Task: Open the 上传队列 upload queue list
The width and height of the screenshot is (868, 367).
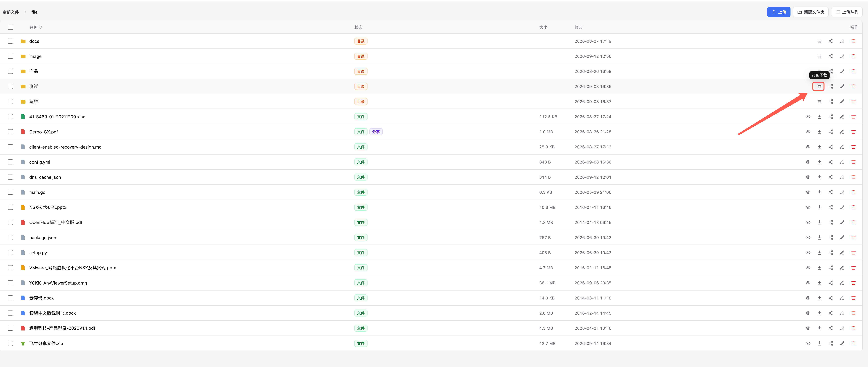Action: pos(847,12)
